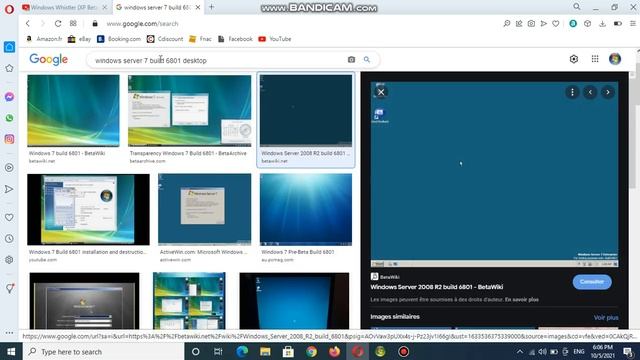Click the address bar URL
This screenshot has height=360, width=640.
tap(142, 24)
